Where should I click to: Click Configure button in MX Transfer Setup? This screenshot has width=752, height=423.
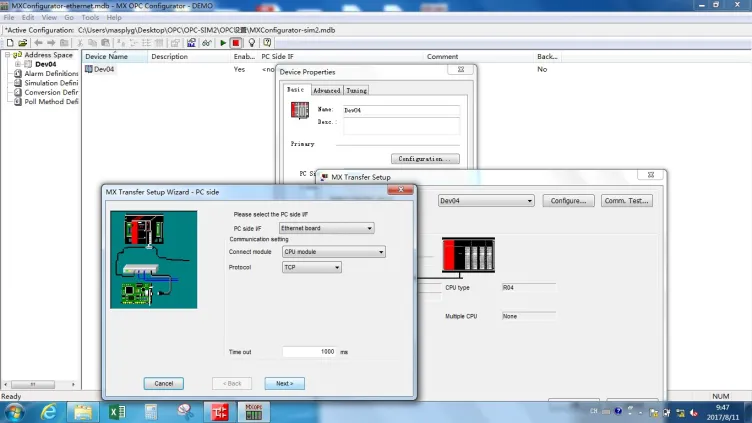point(568,201)
